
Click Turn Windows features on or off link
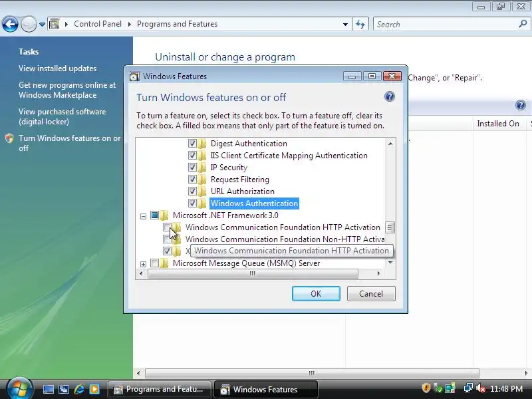click(70, 143)
